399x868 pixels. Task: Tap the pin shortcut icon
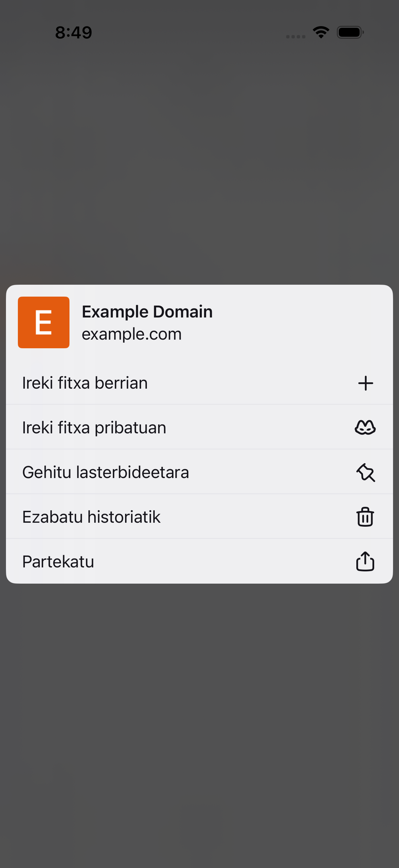click(x=366, y=472)
